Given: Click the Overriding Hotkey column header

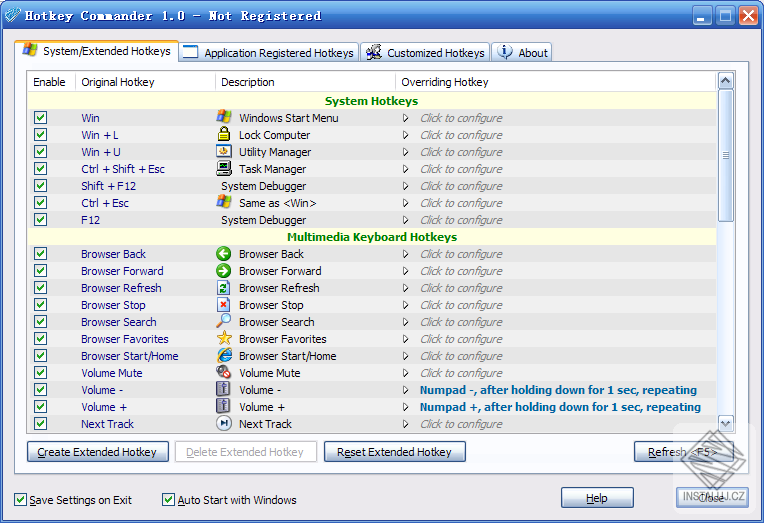Looking at the screenshot, I should click(x=555, y=82).
